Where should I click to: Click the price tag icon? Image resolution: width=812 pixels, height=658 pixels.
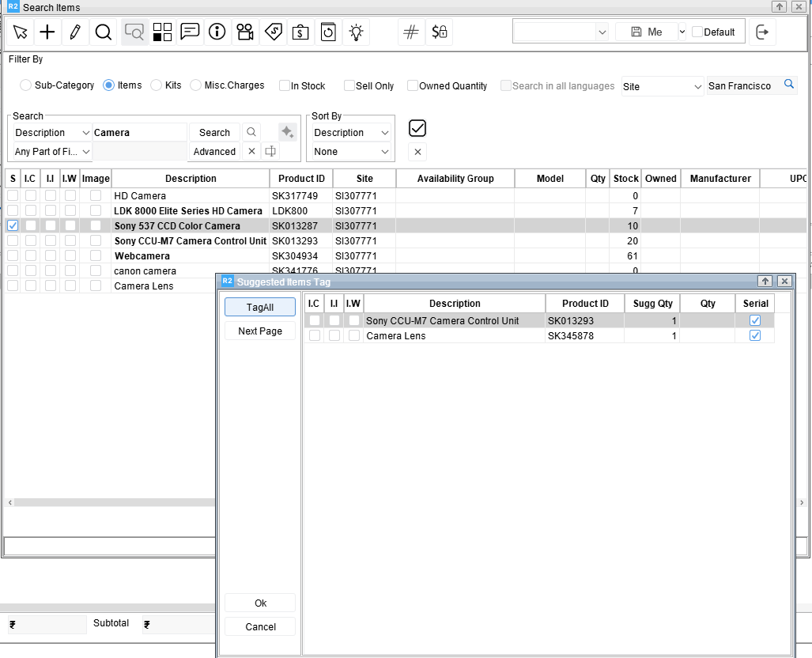273,32
